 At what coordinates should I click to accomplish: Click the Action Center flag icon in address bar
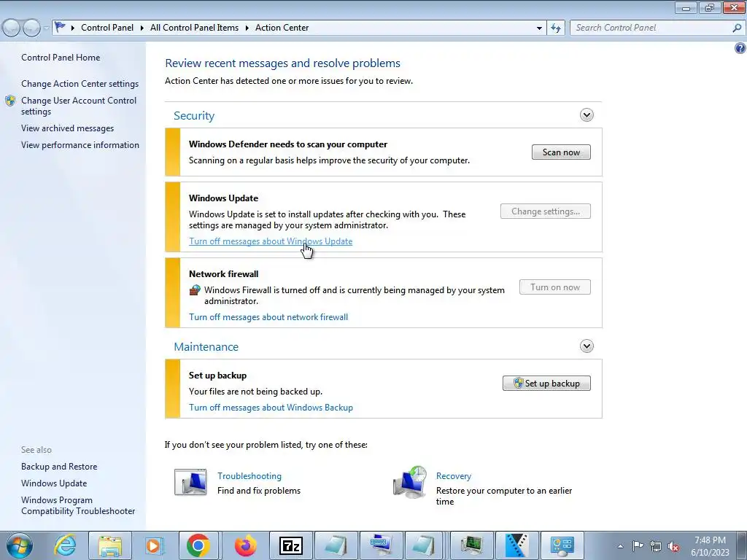point(60,27)
